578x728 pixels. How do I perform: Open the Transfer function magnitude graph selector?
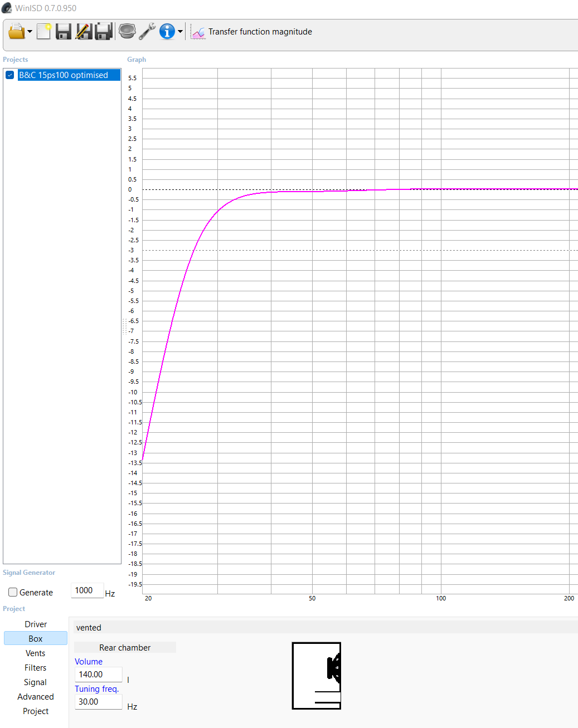[x=260, y=32]
